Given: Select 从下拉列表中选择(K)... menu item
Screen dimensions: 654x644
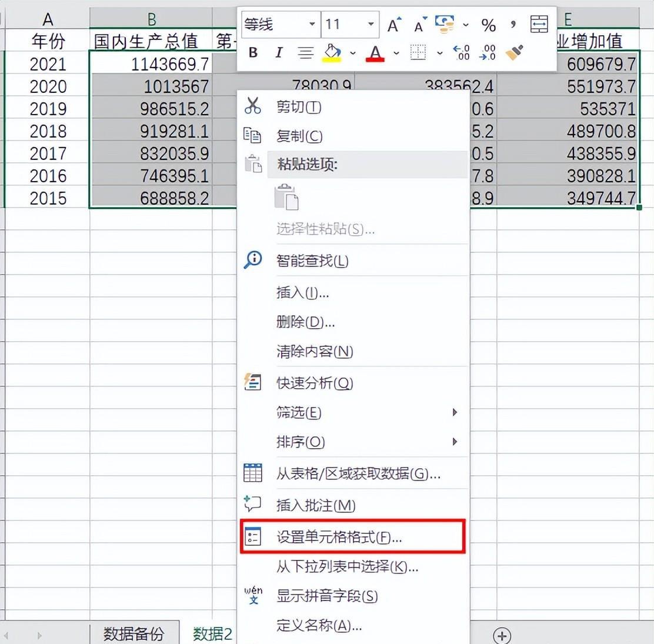Looking at the screenshot, I should pyautogui.click(x=353, y=566).
